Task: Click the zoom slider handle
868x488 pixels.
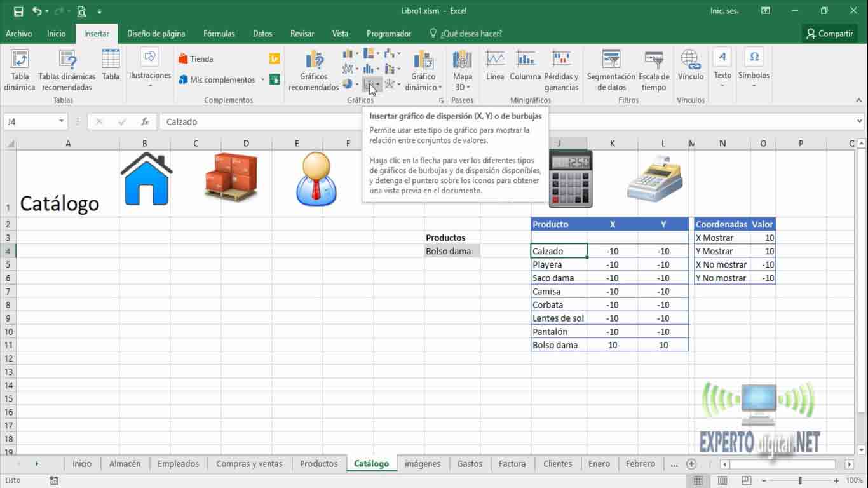Action: point(800,481)
